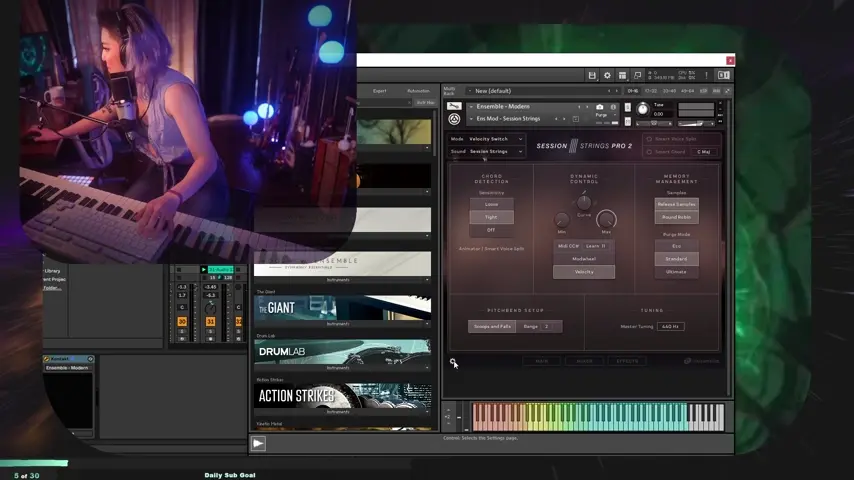Select Tight chord detection sensitivity
Viewport: 854px width, 480px height.
pyautogui.click(x=491, y=217)
